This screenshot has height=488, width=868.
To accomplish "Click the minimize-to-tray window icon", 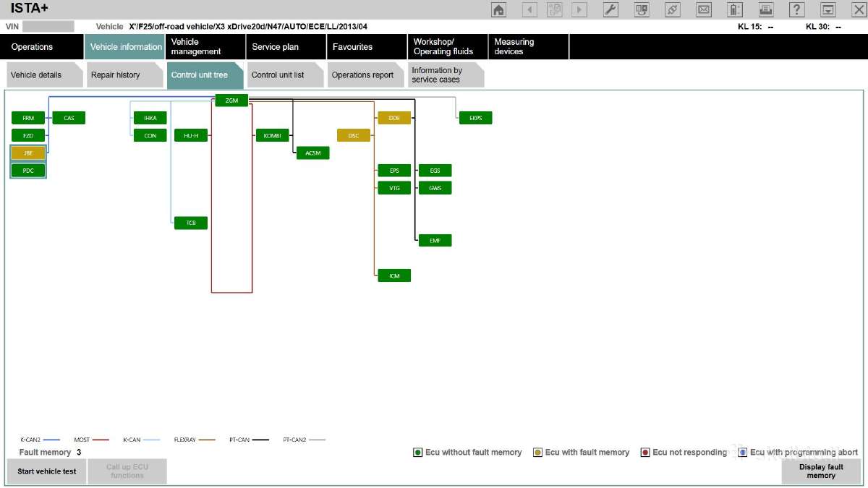I will coord(828,9).
